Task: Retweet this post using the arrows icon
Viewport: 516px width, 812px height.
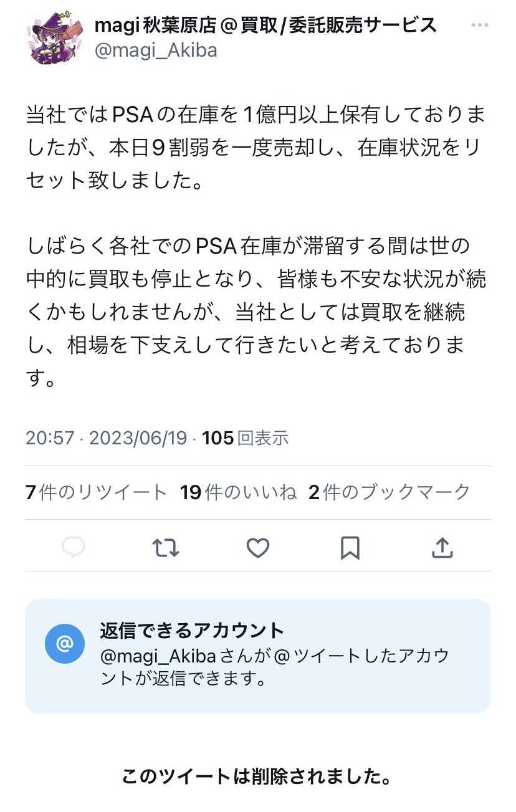Action: click(166, 548)
